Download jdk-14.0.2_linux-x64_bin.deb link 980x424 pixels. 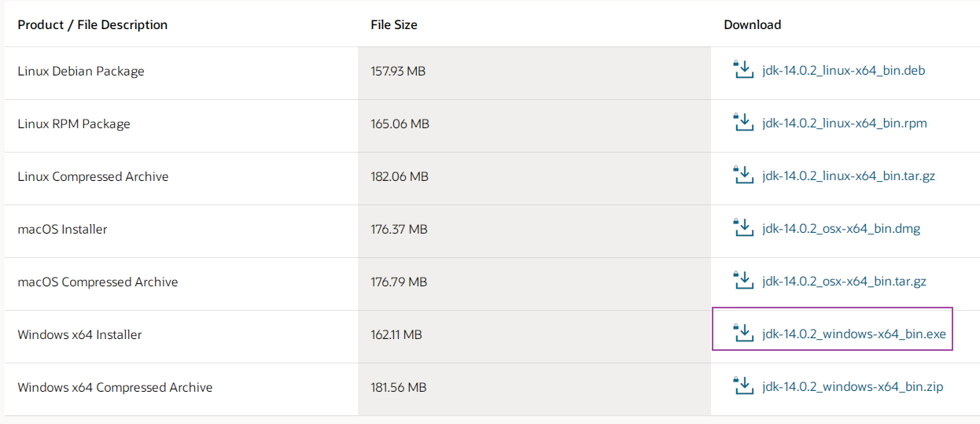[x=843, y=71]
